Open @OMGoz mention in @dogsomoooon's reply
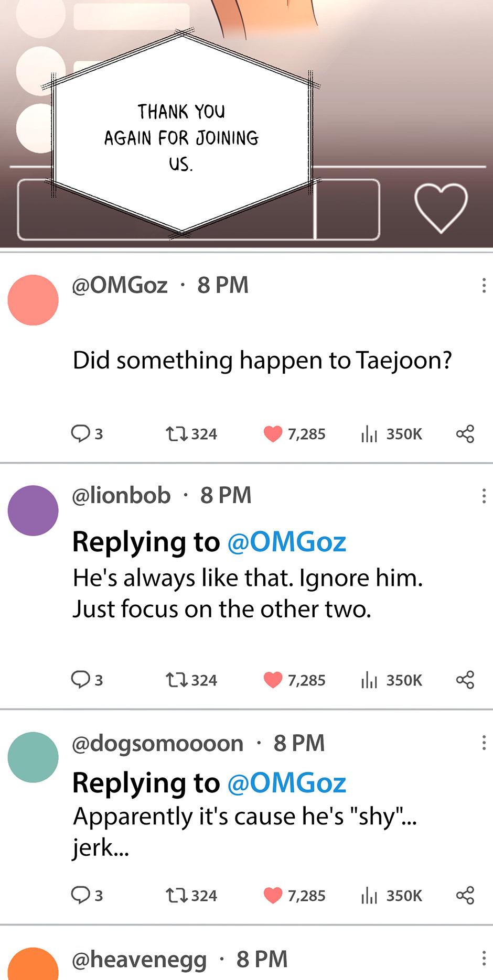This screenshot has height=980, width=493. coord(287,783)
